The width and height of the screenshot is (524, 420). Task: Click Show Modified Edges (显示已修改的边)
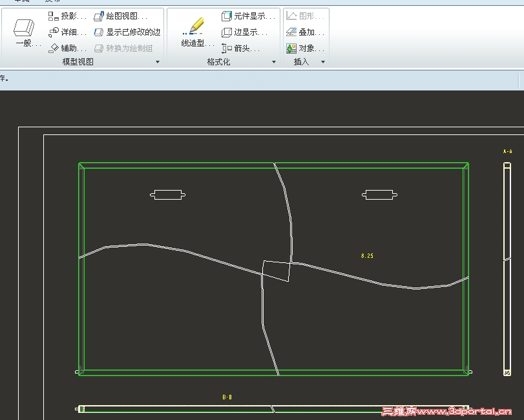click(x=127, y=32)
